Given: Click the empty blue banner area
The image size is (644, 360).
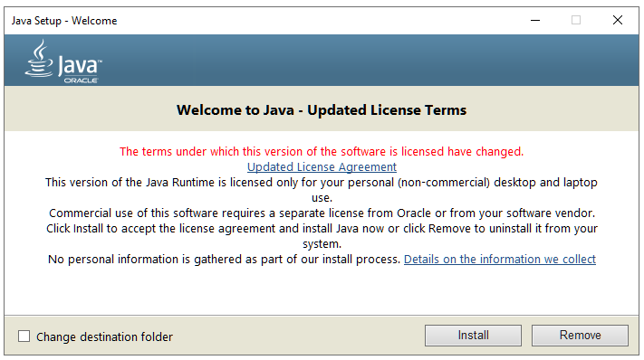Looking at the screenshot, I should (370, 61).
